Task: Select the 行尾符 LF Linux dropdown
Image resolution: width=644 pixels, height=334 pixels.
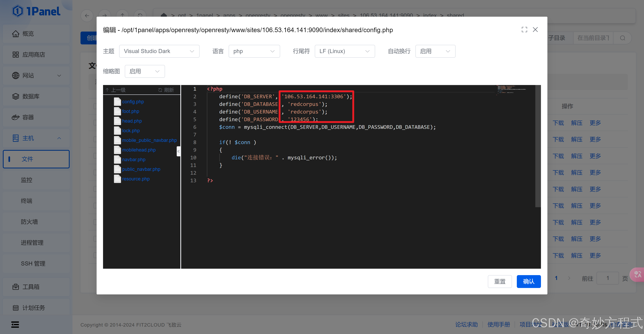Action: [343, 51]
